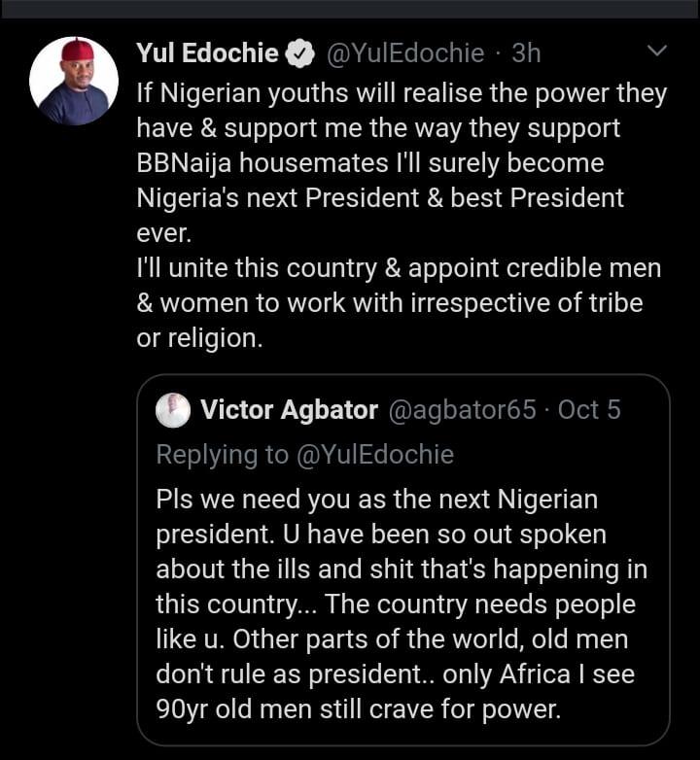Click the 'this country...' quoted line
The image size is (700, 760).
tap(395, 605)
